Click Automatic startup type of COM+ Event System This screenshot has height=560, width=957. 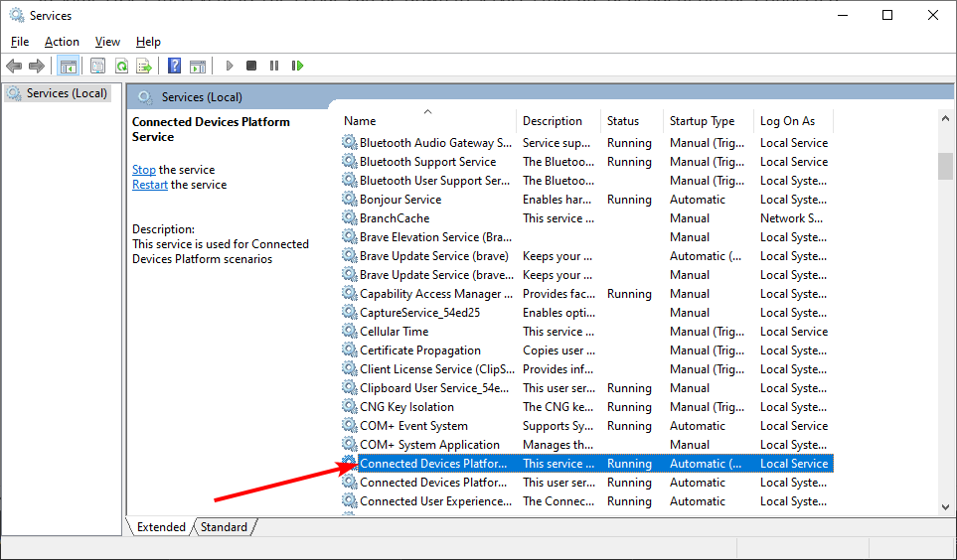click(698, 426)
